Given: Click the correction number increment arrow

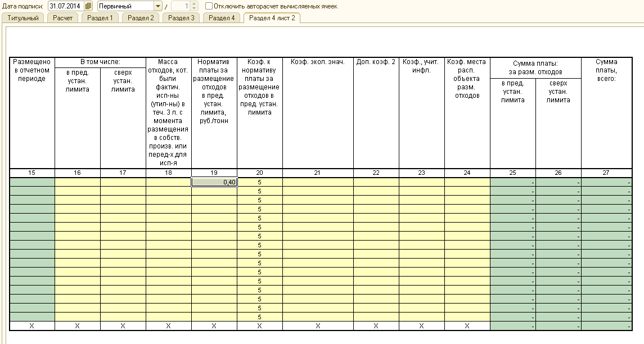Looking at the screenshot, I should (195, 4).
